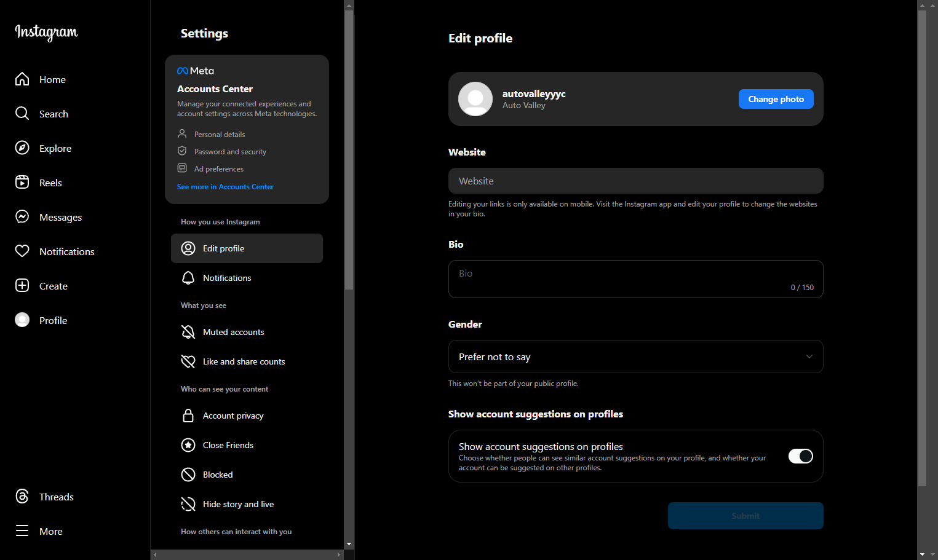Click the Create plus icon
The image size is (938, 560).
pyautogui.click(x=22, y=286)
